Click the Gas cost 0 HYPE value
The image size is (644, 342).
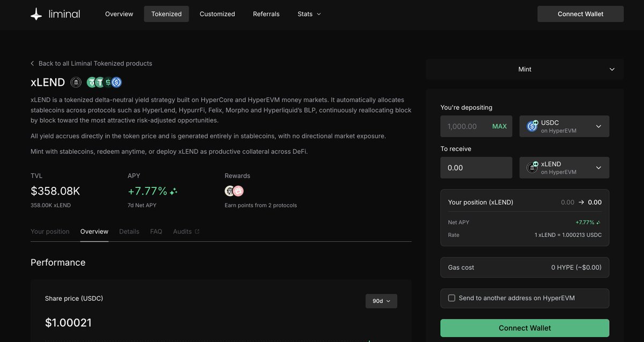[x=576, y=267]
